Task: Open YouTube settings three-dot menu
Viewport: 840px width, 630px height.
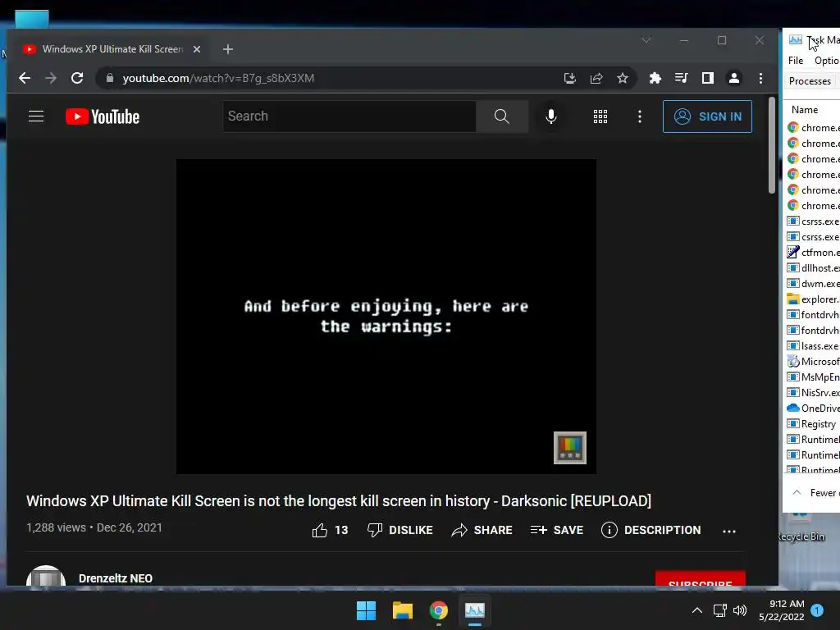Action: click(640, 116)
